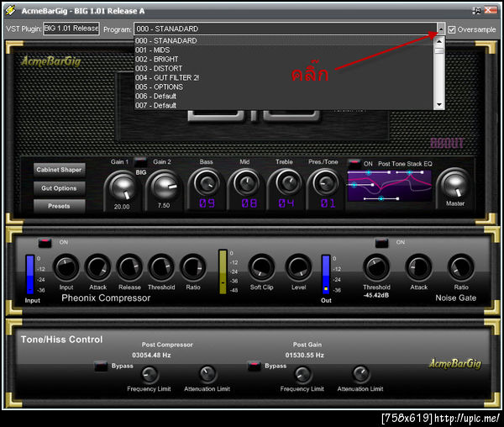
Task: Click the compressor Release knob
Action: [x=129, y=267]
